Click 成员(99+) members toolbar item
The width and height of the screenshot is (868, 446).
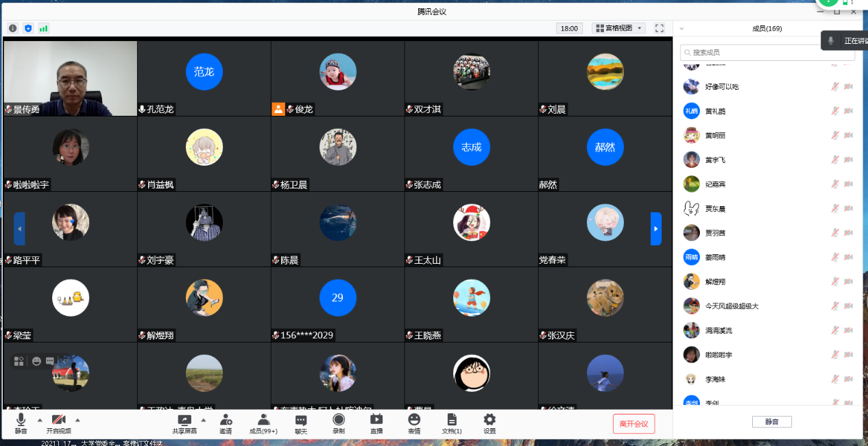click(x=263, y=420)
